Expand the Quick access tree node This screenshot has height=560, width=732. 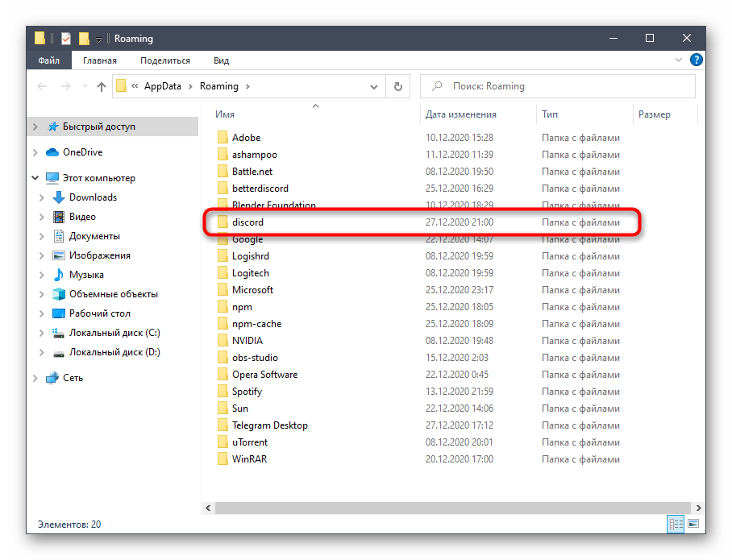click(x=35, y=127)
